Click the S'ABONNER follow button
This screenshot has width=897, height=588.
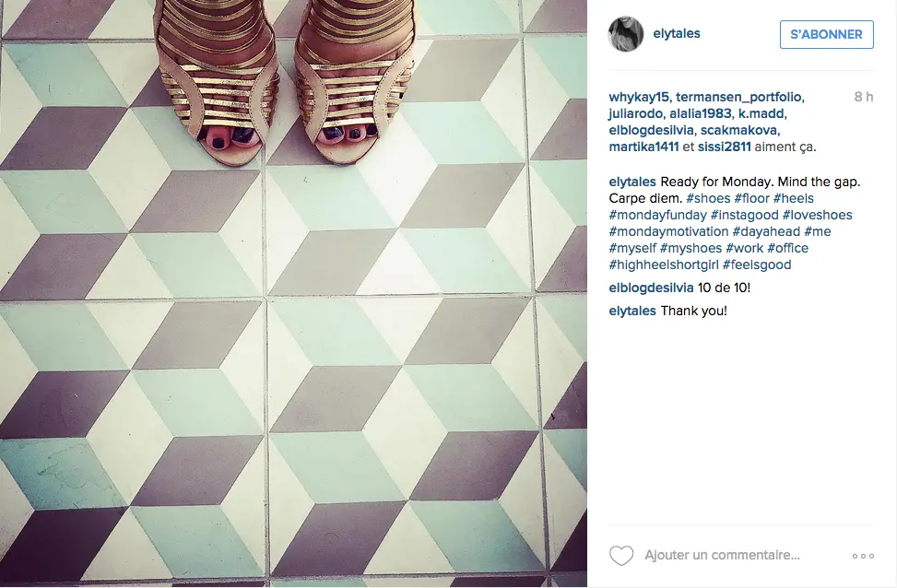(826, 34)
